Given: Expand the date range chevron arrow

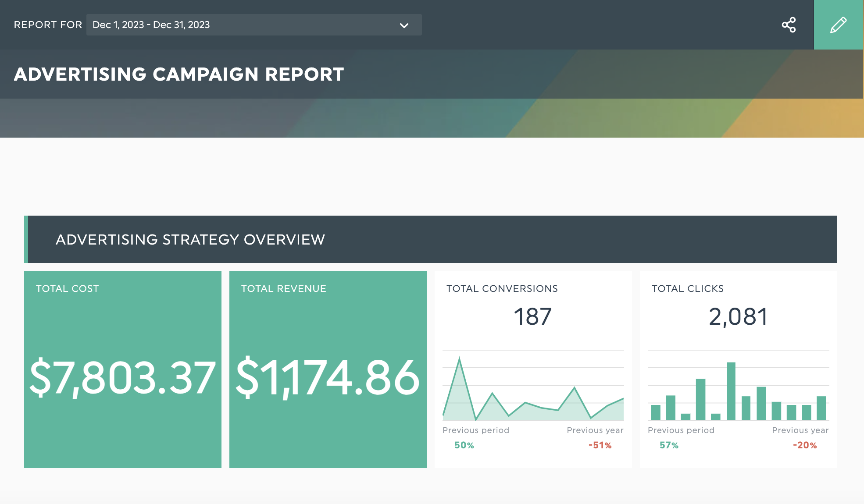Looking at the screenshot, I should 404,25.
